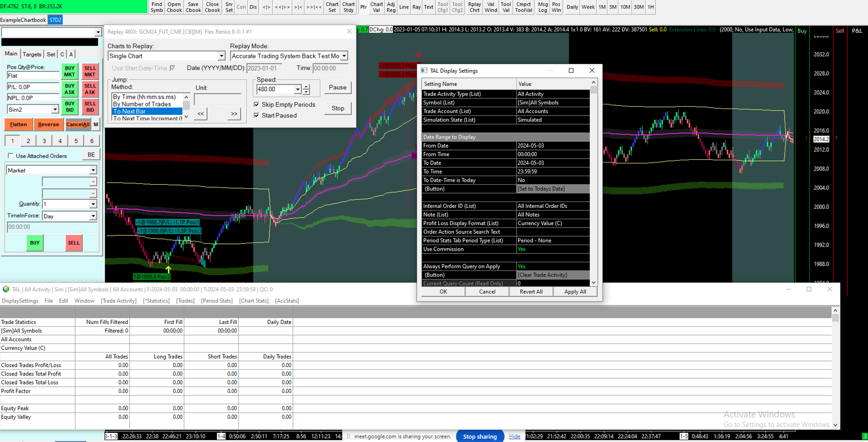This screenshot has width=868, height=442.
Task: Click the Stop sharing button
Action: [x=480, y=437]
